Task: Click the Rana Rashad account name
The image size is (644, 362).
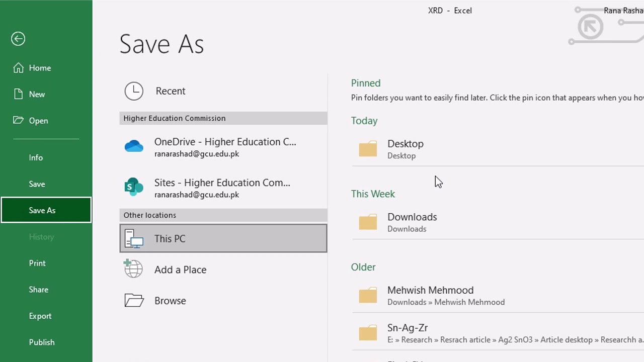Action: tap(623, 11)
